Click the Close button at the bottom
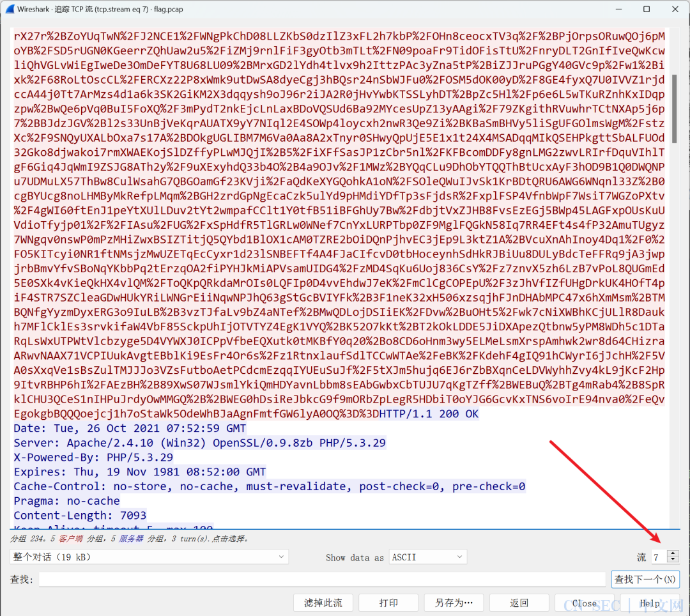 tap(584, 603)
